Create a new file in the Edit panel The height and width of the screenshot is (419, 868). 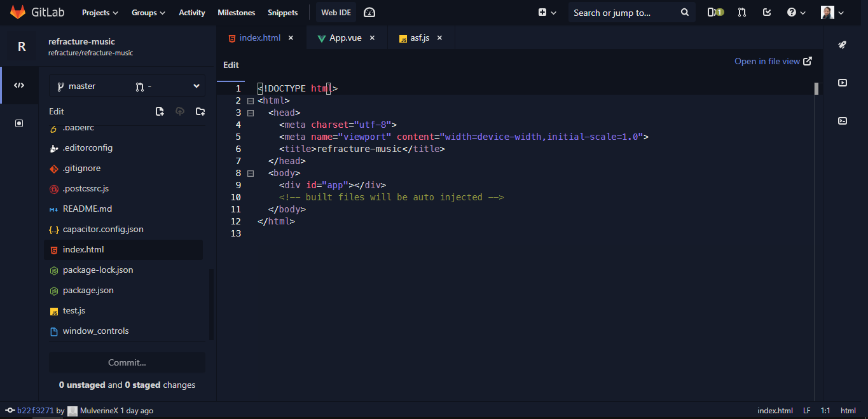(x=160, y=111)
